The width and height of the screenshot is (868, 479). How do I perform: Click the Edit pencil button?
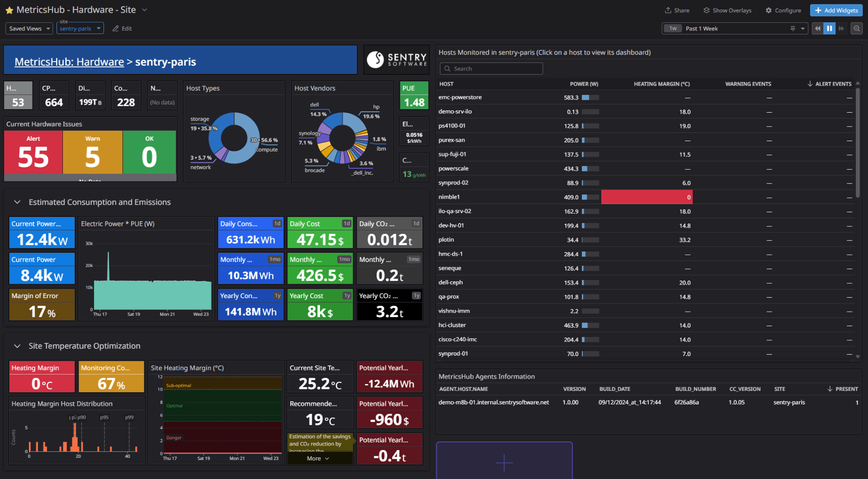coord(122,28)
